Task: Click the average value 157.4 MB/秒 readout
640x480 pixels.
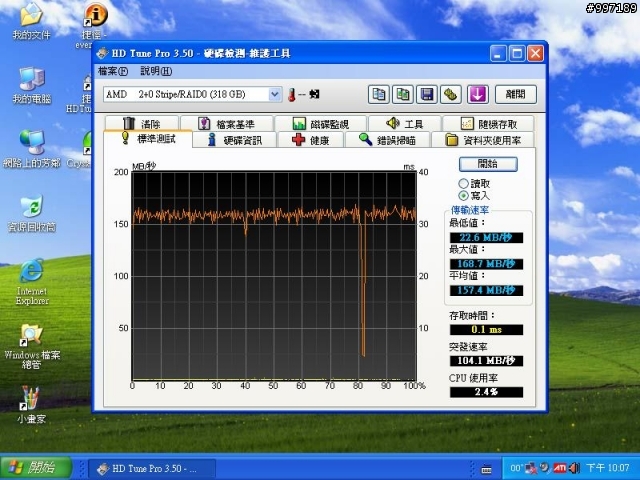Action: pyautogui.click(x=486, y=290)
